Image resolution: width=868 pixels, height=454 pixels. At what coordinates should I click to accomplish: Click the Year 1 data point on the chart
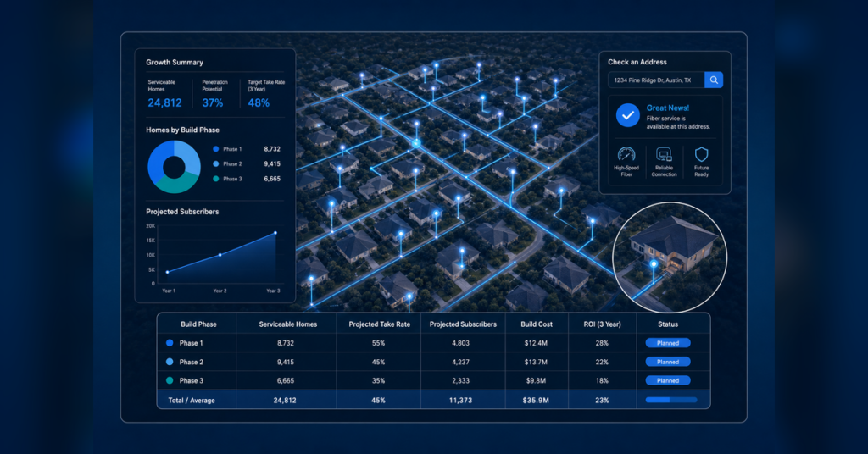[x=168, y=272]
